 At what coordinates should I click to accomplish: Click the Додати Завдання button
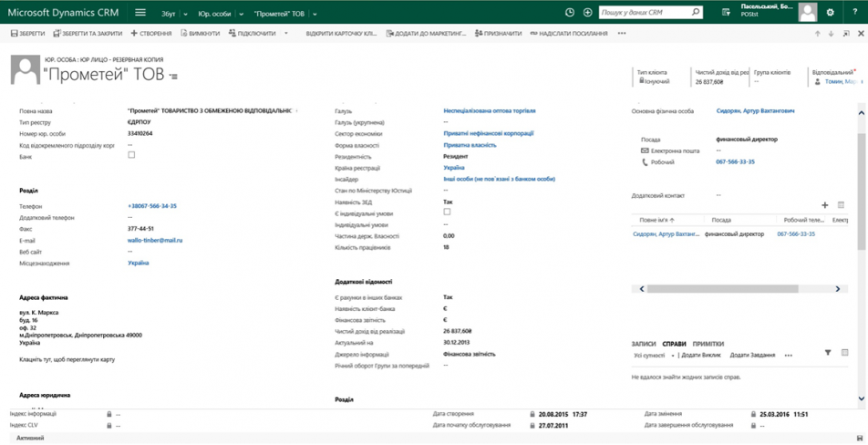pos(752,356)
